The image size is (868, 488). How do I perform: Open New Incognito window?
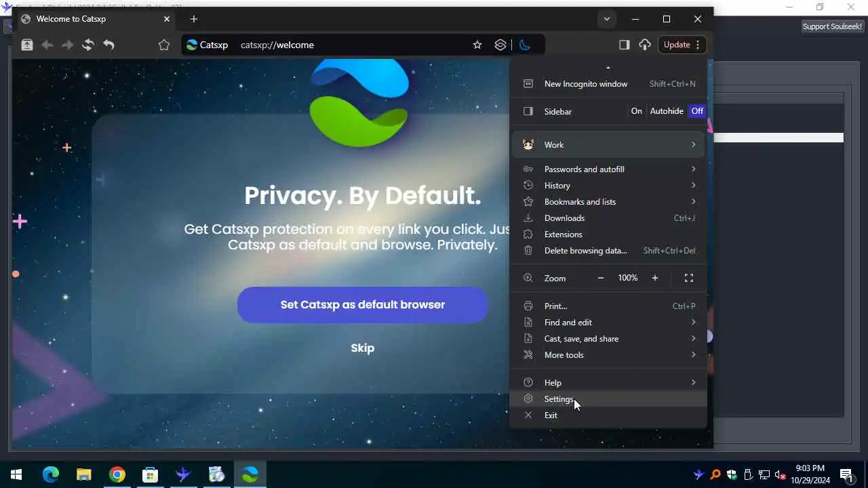pyautogui.click(x=608, y=84)
